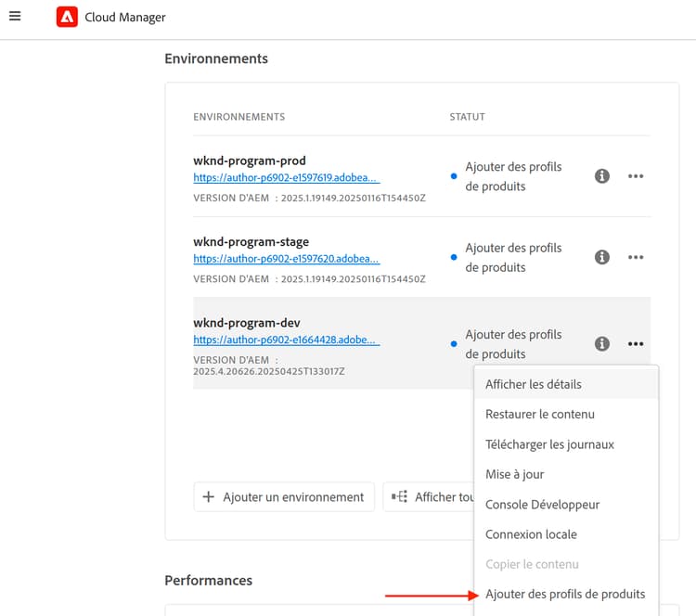
Task: Click the Cloud Manager title text
Action: point(125,18)
